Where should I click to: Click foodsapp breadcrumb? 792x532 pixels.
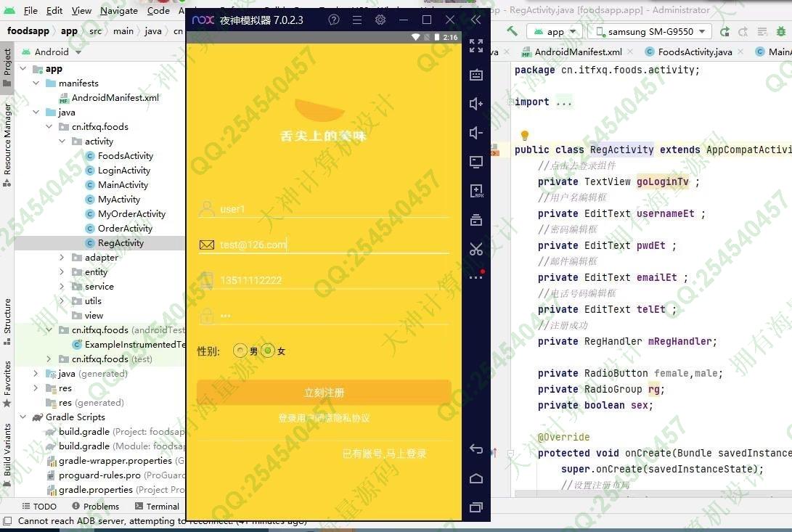28,30
